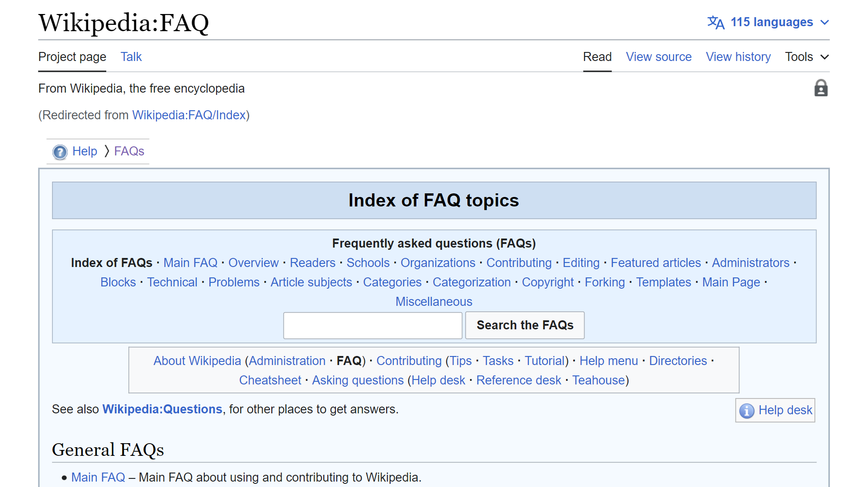The image size is (868, 487).
Task: Click the Index of FAQ topics heading
Action: click(434, 200)
